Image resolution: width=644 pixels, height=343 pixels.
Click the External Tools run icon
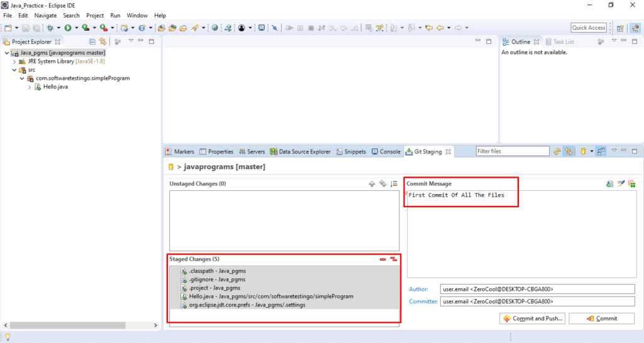coord(104,28)
